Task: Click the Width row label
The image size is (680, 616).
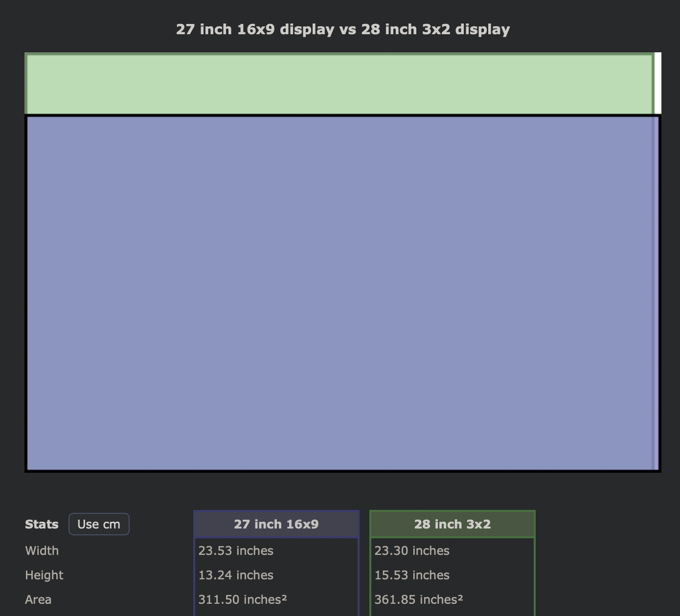Action: [x=42, y=550]
